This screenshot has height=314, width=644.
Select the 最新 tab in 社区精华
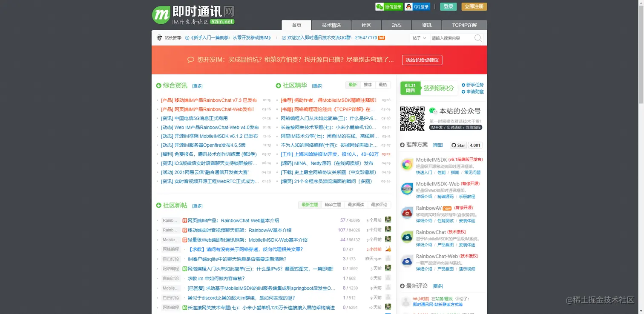coord(353,85)
